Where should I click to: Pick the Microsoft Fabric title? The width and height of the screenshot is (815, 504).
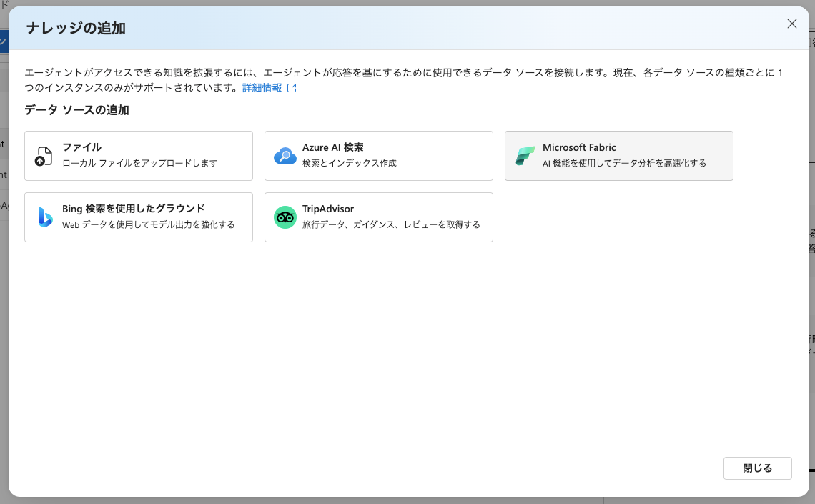click(x=579, y=147)
